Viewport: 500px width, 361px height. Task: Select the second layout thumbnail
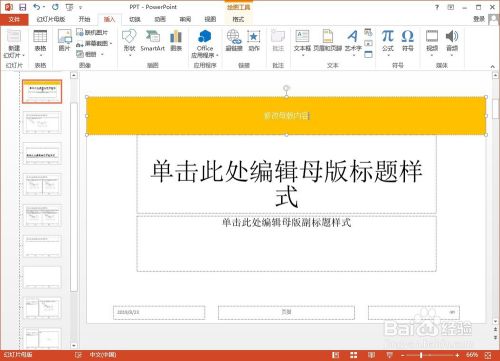42,122
